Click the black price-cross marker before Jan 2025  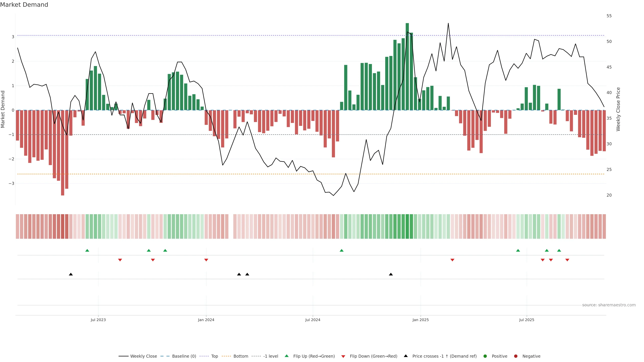click(x=391, y=274)
